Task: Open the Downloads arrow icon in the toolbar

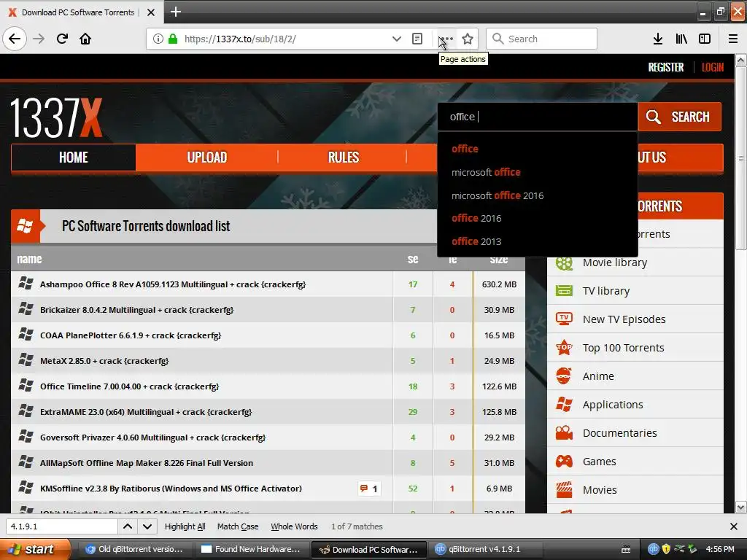Action: (658, 39)
